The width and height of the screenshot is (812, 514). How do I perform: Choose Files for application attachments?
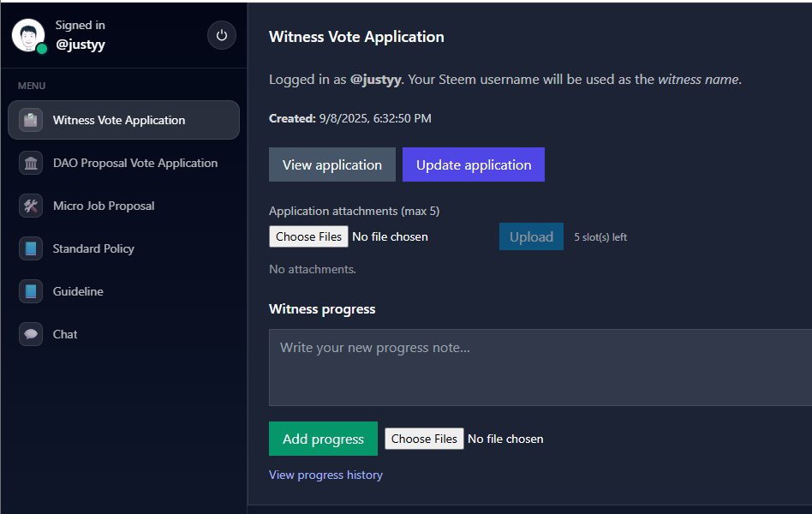(x=308, y=236)
